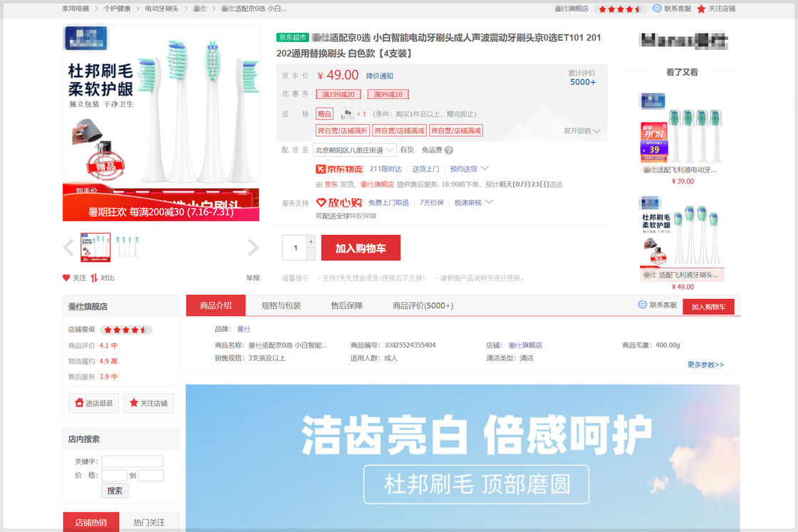Click the 联系客服 chat icon in header
Image resolution: width=798 pixels, height=532 pixels.
(x=657, y=9)
